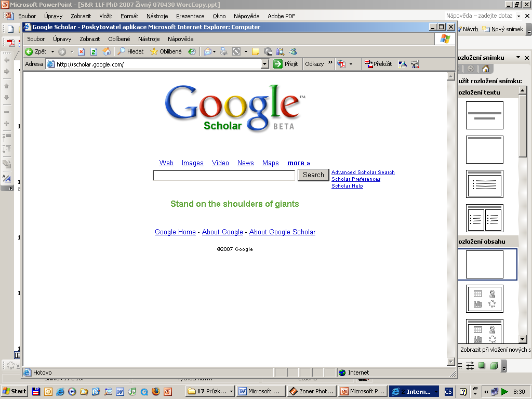Expand the 17 Průzk... taskbar group dropdown
The height and width of the screenshot is (399, 532).
pyautogui.click(x=231, y=392)
